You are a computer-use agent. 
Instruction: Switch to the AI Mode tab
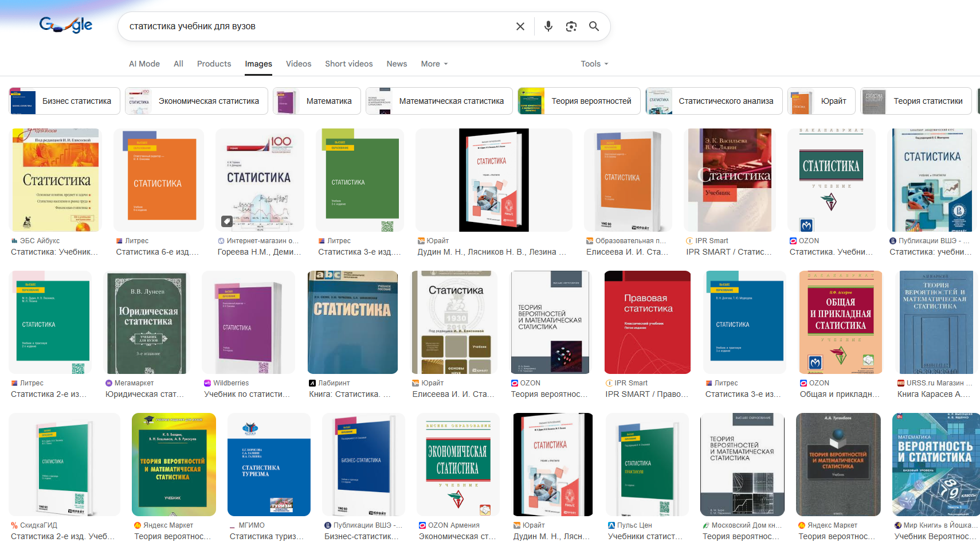point(144,64)
